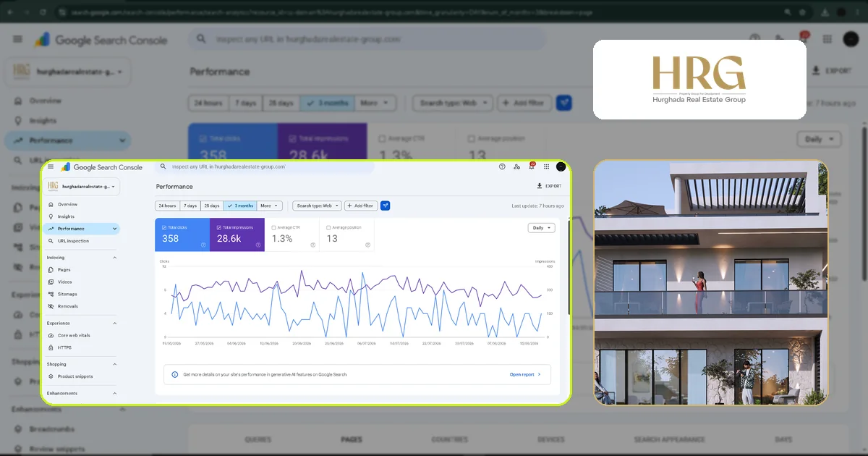The width and height of the screenshot is (868, 456).
Task: Click the inset 'Inspect any URL' search field
Action: click(266, 166)
